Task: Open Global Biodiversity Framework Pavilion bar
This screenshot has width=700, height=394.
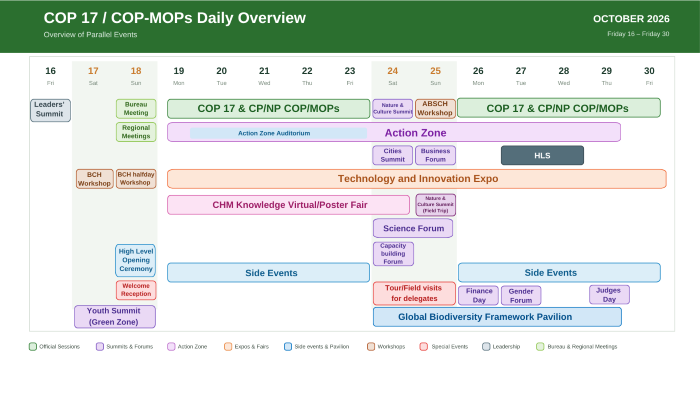Action: [x=497, y=317]
